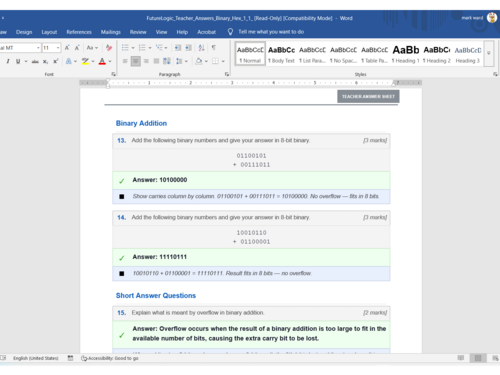The height and width of the screenshot is (375, 500).
Task: Apply yellow text highlight color
Action: [85, 61]
